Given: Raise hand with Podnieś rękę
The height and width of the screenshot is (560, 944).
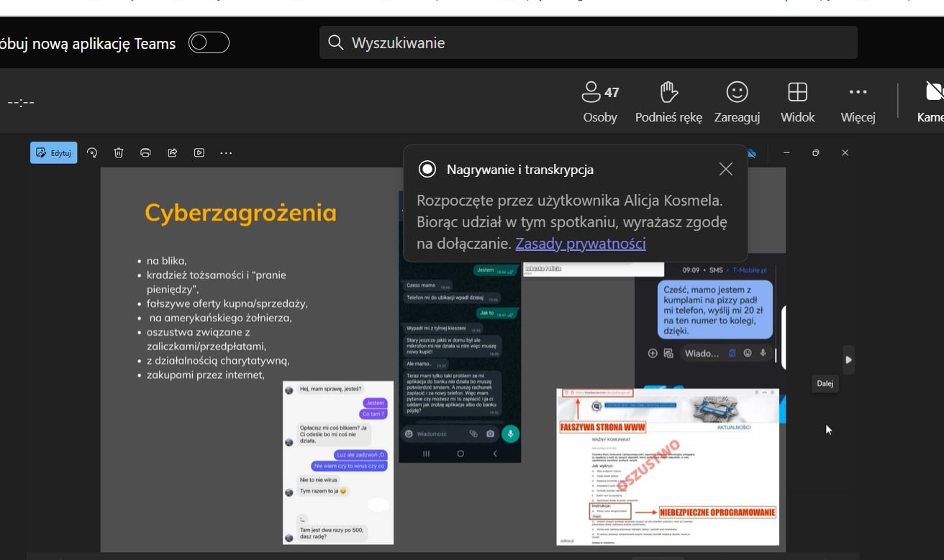Looking at the screenshot, I should (668, 101).
